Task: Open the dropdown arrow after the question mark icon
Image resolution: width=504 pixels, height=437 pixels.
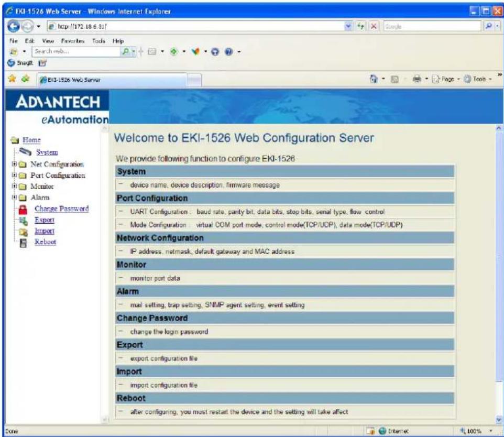Action: pos(239,52)
